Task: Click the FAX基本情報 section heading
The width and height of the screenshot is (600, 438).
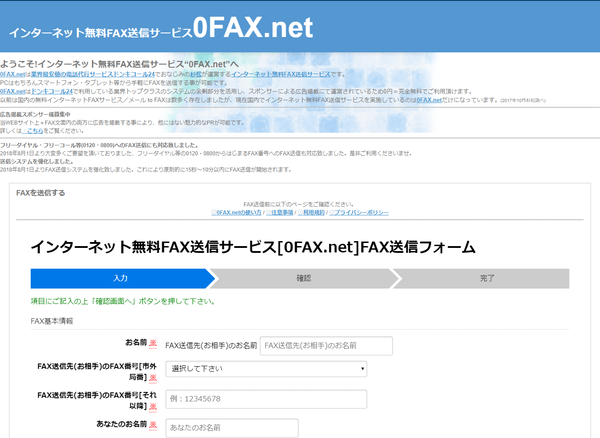Action: [52, 321]
